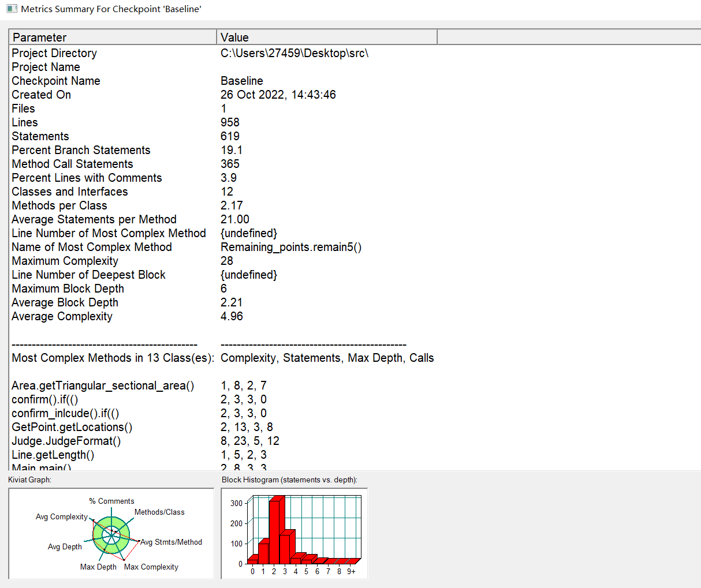Click the Parameter column header
Screen dimensions: 701x588
(113, 38)
